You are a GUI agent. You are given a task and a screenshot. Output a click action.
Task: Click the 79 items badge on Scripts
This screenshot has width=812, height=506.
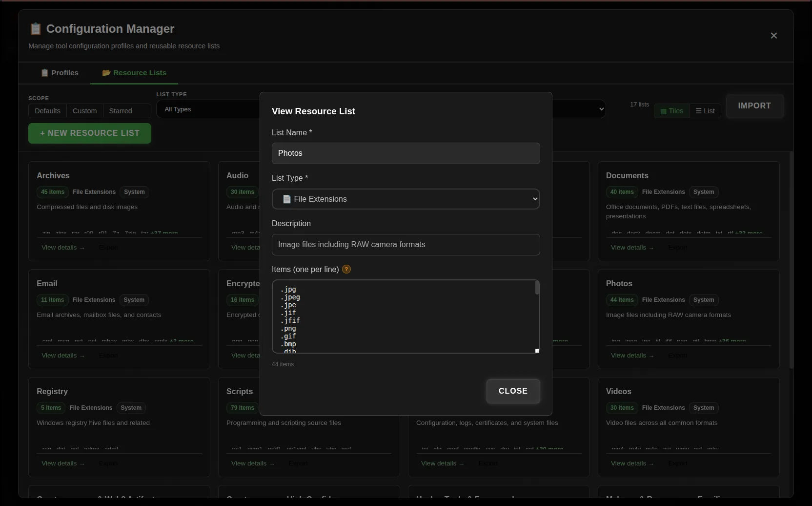click(x=243, y=408)
